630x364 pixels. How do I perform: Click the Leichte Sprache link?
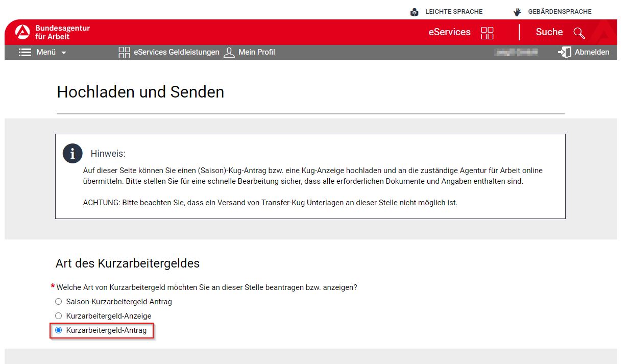(x=453, y=12)
